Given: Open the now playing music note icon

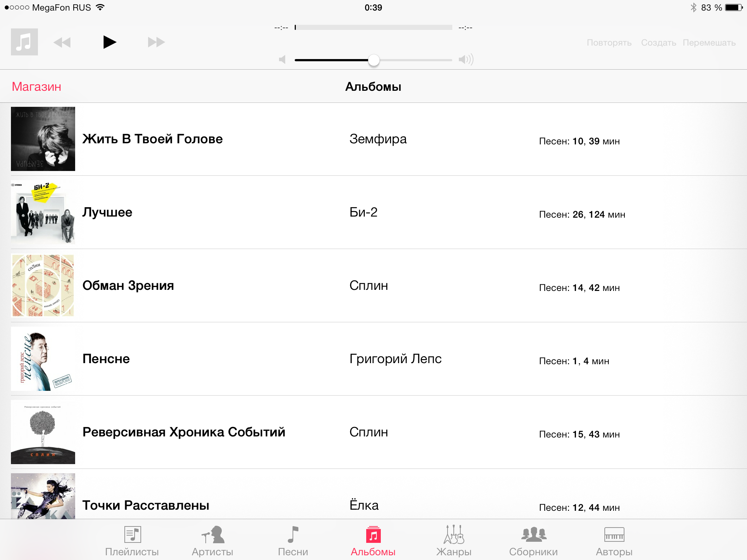Looking at the screenshot, I should [24, 42].
